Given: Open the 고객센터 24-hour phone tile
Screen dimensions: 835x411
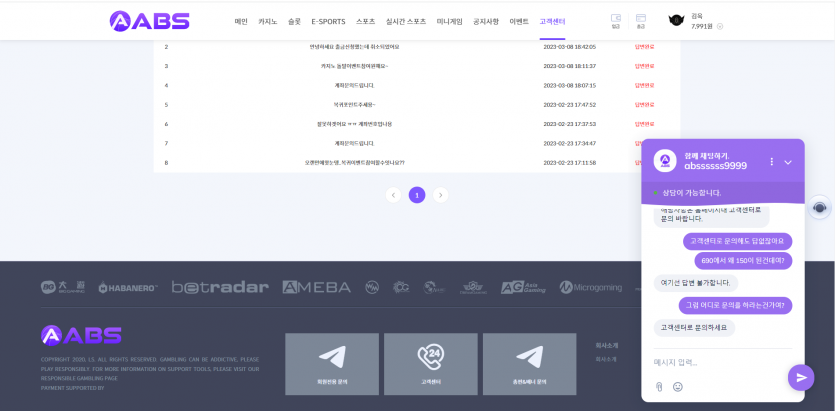Looking at the screenshot, I should pos(431,364).
